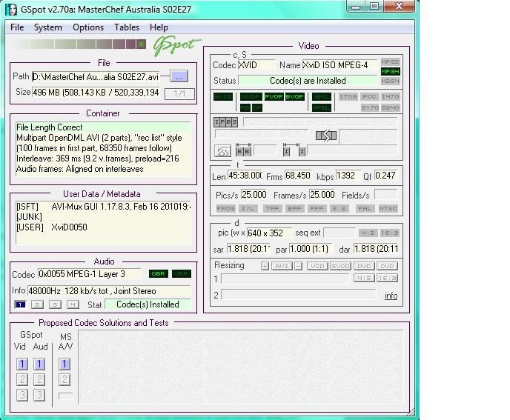The image size is (510, 420).
Task: Select GSpot Vid solution 1
Action: pos(22,364)
